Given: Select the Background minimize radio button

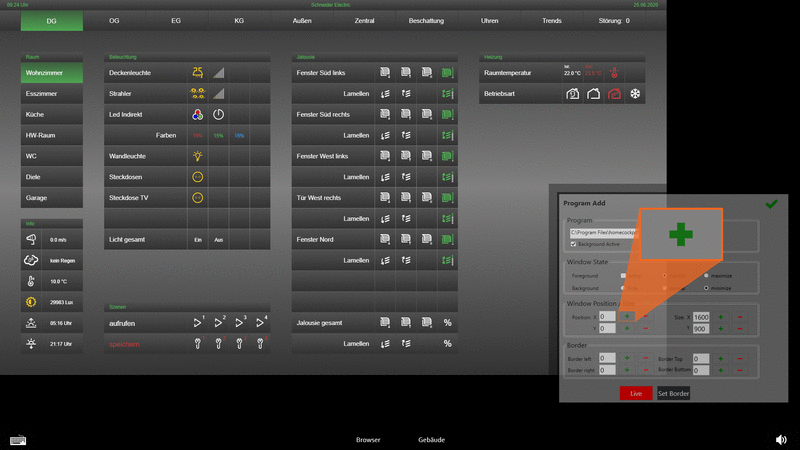Looking at the screenshot, I should (x=708, y=287).
